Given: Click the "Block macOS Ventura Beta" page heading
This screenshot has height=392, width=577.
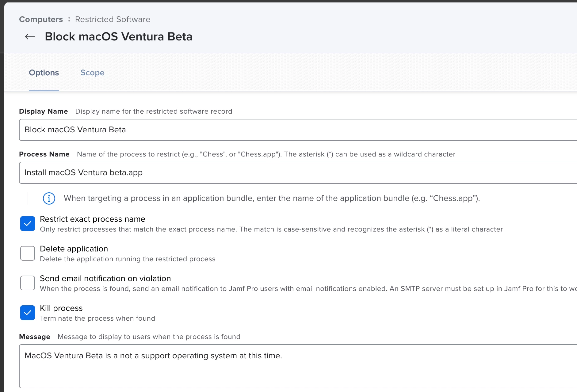Looking at the screenshot, I should point(118,37).
